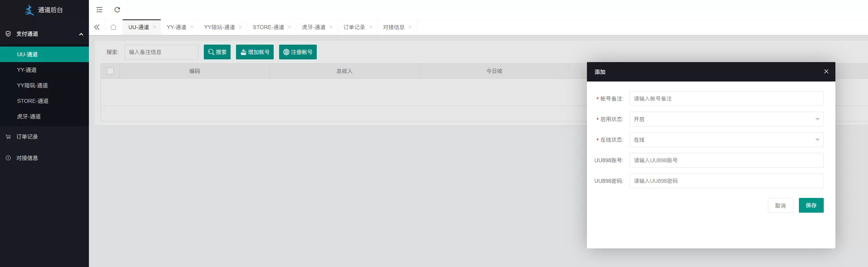Collapse the sidebar menu toggle icon
The image size is (868, 267).
(99, 10)
